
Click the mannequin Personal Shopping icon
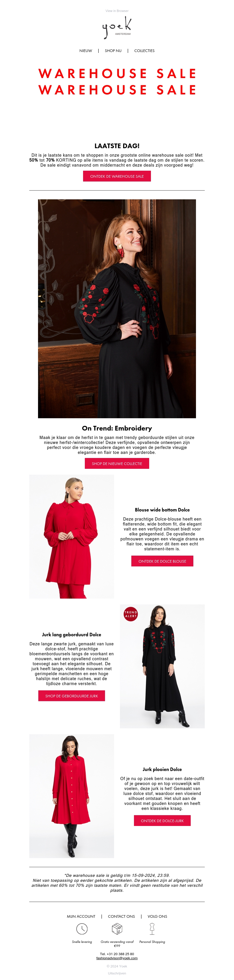click(152, 929)
